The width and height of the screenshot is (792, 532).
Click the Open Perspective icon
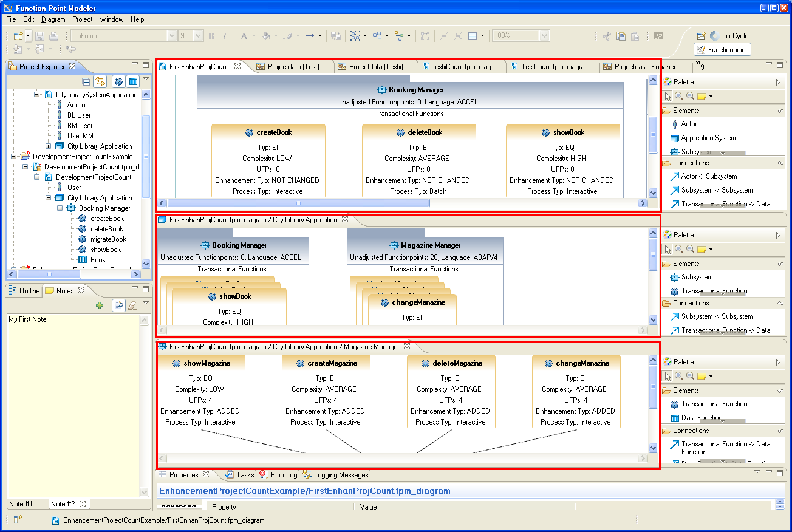701,36
